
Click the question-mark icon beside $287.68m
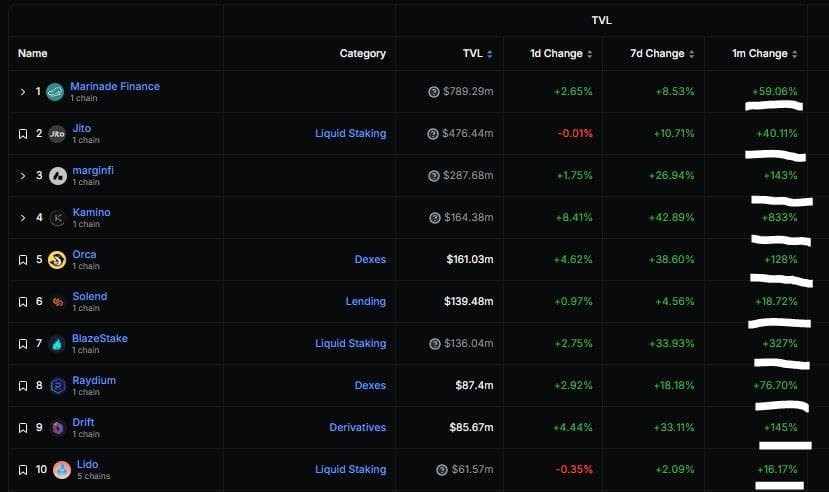[434, 176]
